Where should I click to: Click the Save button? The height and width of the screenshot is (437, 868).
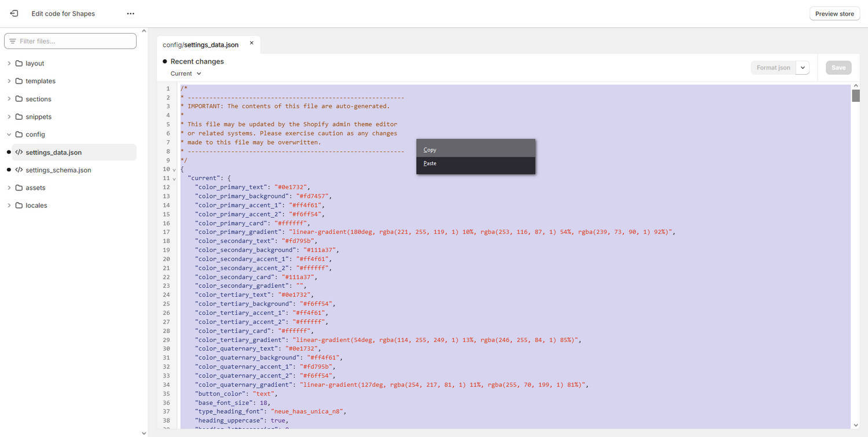click(x=838, y=68)
